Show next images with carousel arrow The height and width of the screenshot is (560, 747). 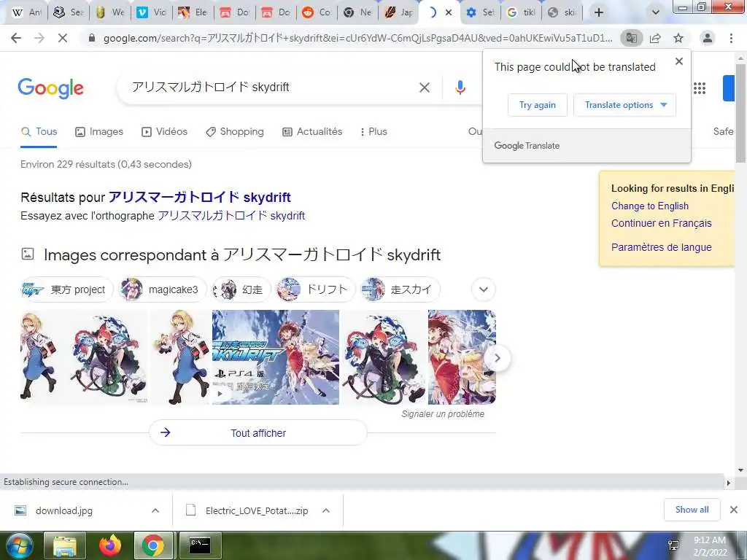pyautogui.click(x=497, y=357)
